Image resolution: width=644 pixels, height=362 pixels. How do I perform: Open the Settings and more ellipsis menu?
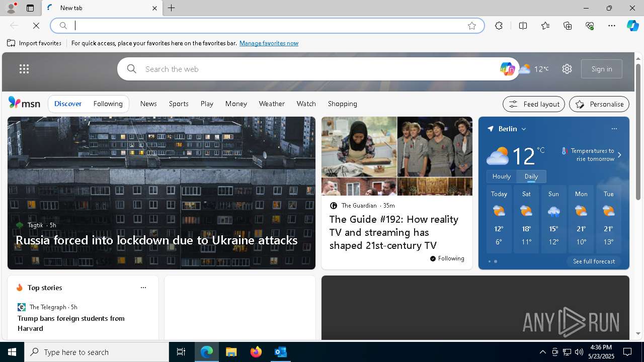pyautogui.click(x=612, y=26)
